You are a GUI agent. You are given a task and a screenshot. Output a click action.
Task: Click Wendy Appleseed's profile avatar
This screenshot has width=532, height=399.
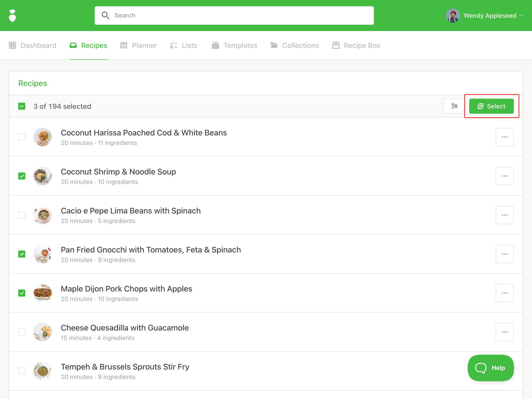pos(453,16)
